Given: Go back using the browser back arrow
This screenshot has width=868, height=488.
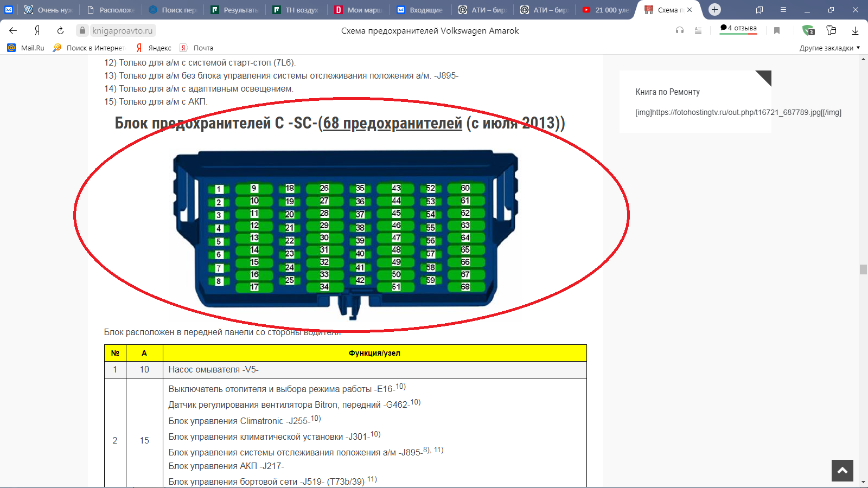Looking at the screenshot, I should (x=13, y=31).
